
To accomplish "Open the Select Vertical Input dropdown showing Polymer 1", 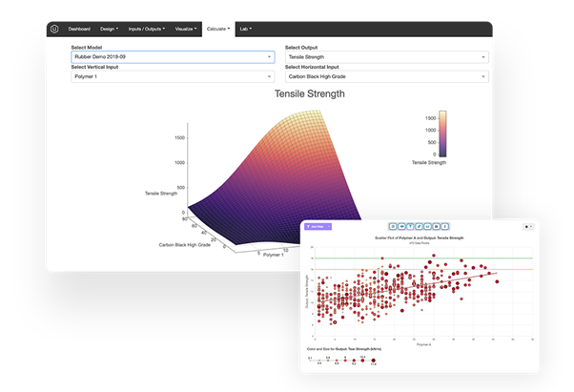I will pyautogui.click(x=173, y=76).
